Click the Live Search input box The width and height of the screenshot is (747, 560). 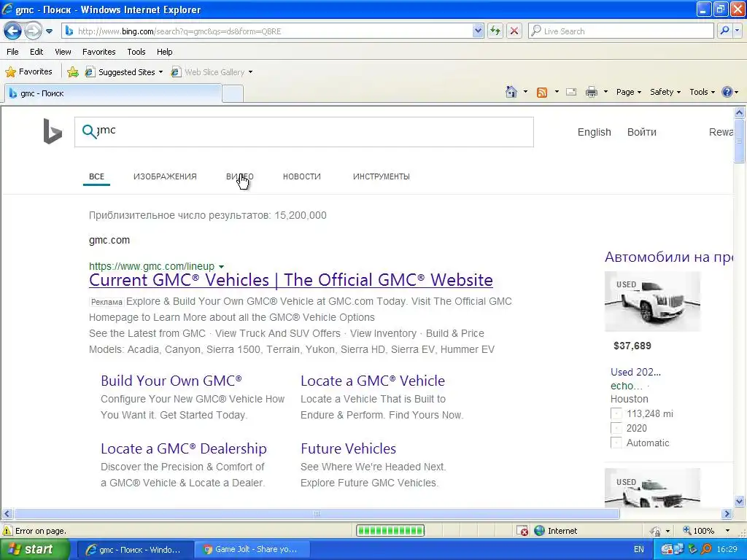pos(622,31)
